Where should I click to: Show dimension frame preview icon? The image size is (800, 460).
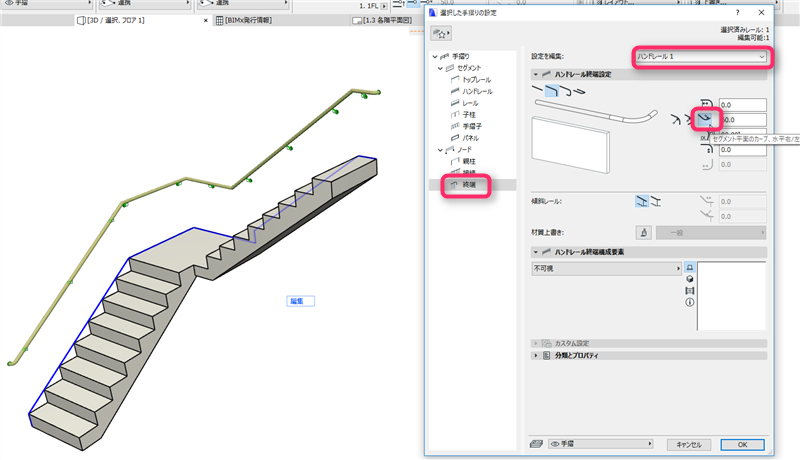690,291
